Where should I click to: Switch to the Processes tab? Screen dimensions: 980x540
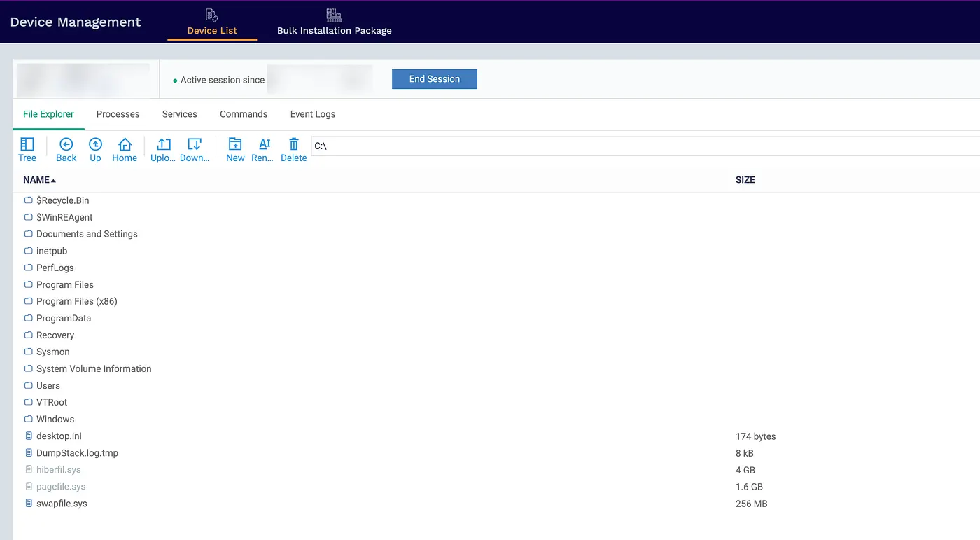coord(118,113)
